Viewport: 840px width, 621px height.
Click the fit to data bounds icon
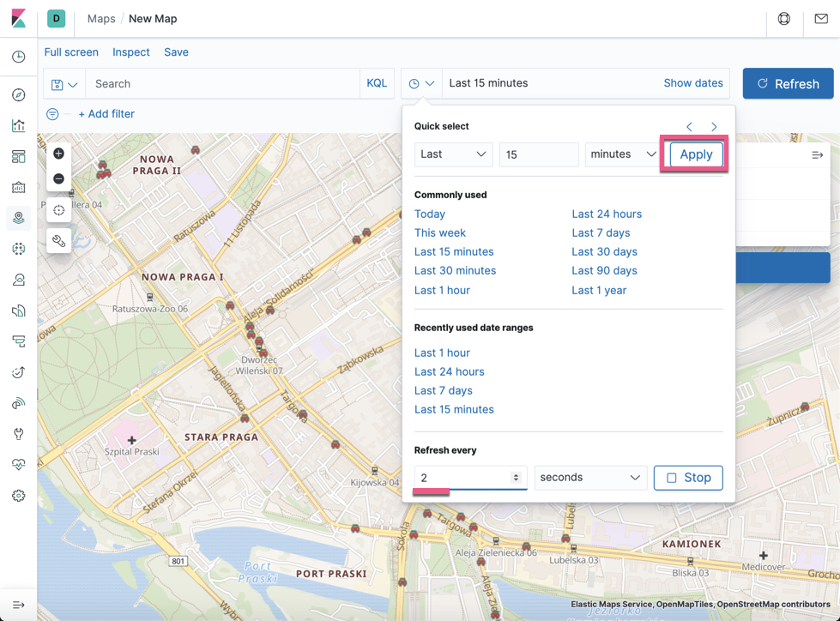click(x=59, y=210)
